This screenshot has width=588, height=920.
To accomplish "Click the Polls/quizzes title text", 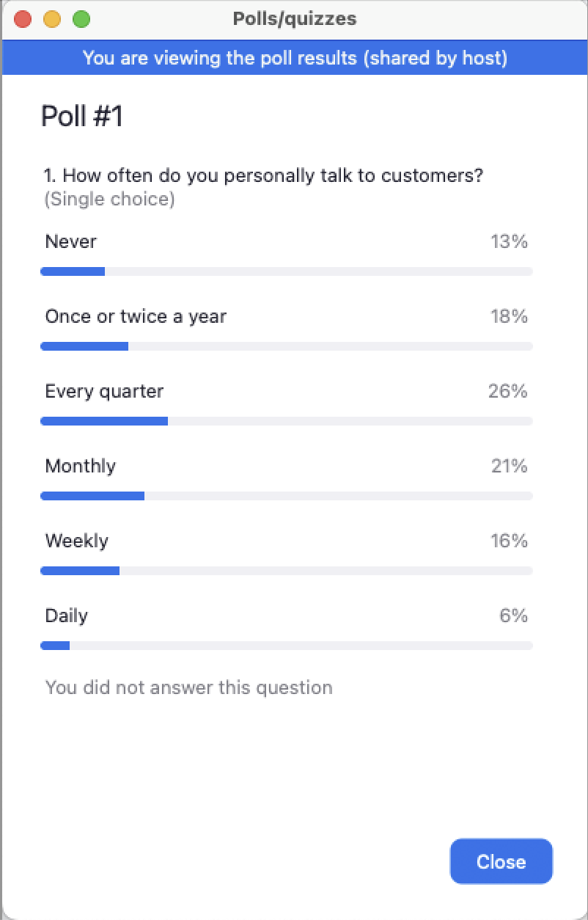I will click(294, 19).
